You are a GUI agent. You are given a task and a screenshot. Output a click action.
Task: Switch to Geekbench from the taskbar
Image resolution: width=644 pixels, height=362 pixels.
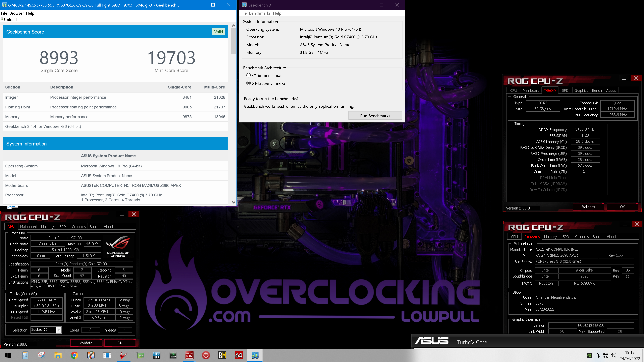tap(255, 355)
